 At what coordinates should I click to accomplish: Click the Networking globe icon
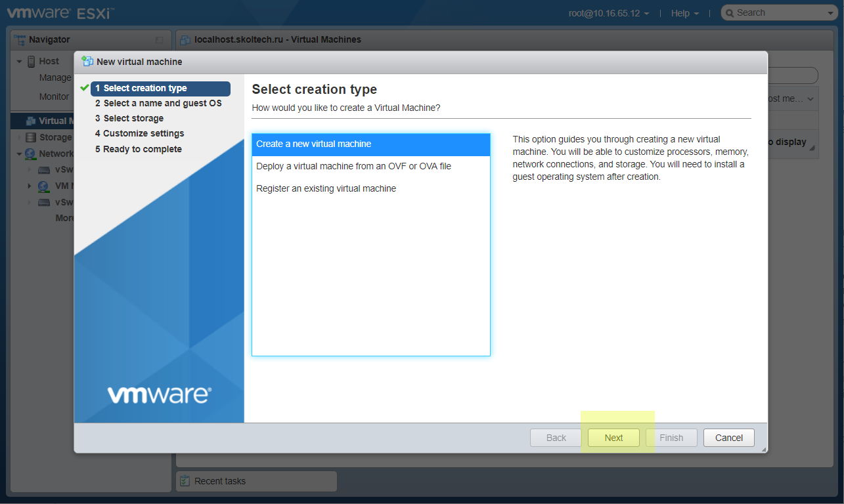(31, 154)
